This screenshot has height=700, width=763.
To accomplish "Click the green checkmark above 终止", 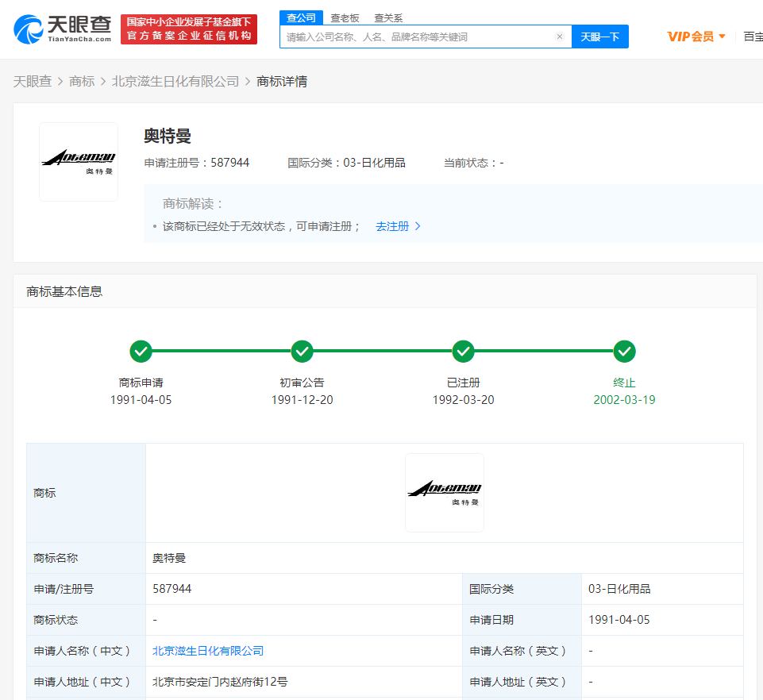I will point(624,351).
